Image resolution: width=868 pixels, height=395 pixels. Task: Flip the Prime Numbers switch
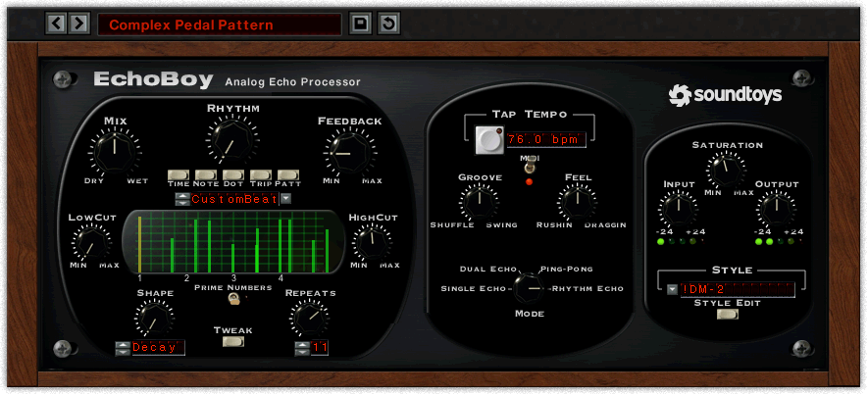point(234,298)
